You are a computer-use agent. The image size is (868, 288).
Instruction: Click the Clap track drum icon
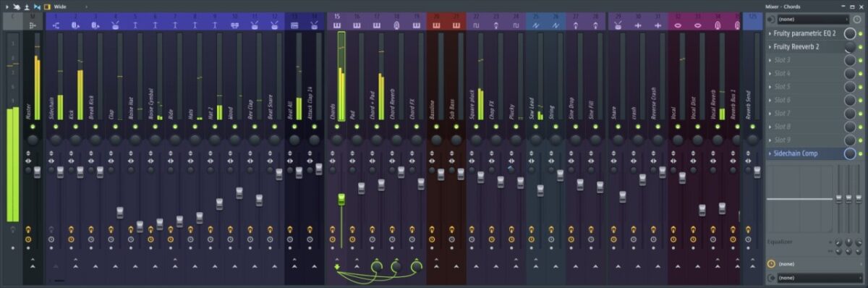tap(115, 25)
